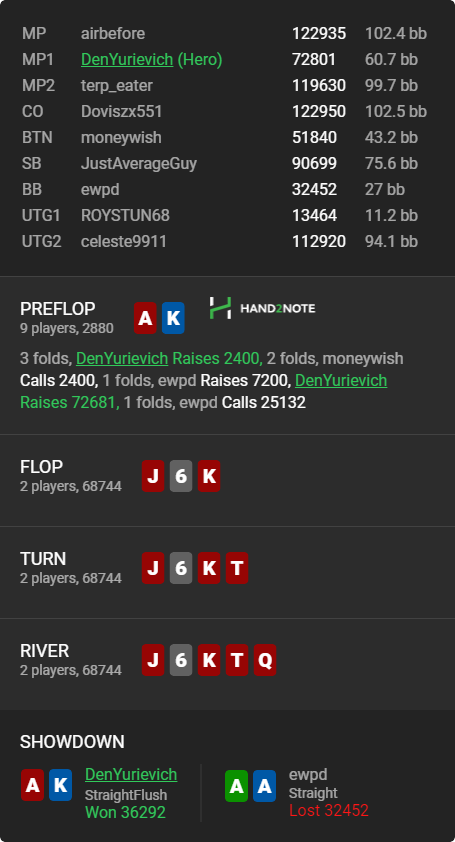Click the green Ace card at showdown
This screenshot has height=842, width=455.
[x=236, y=786]
